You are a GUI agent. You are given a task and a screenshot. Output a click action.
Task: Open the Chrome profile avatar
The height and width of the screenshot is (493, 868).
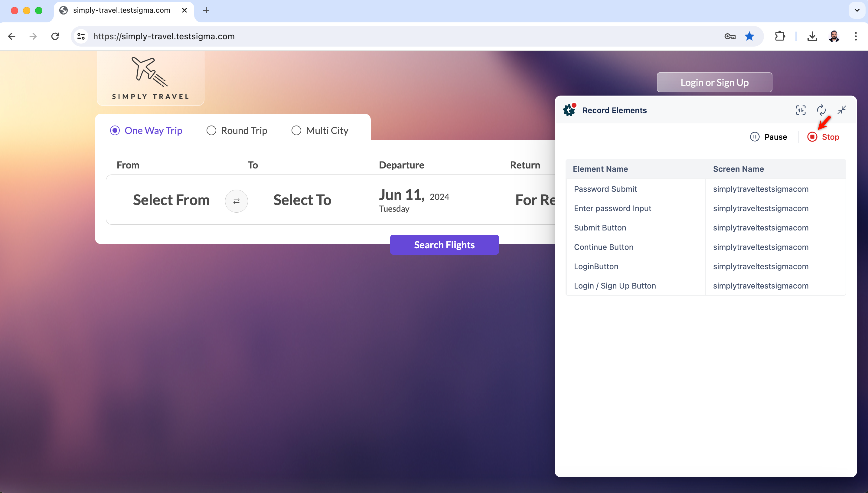(834, 36)
